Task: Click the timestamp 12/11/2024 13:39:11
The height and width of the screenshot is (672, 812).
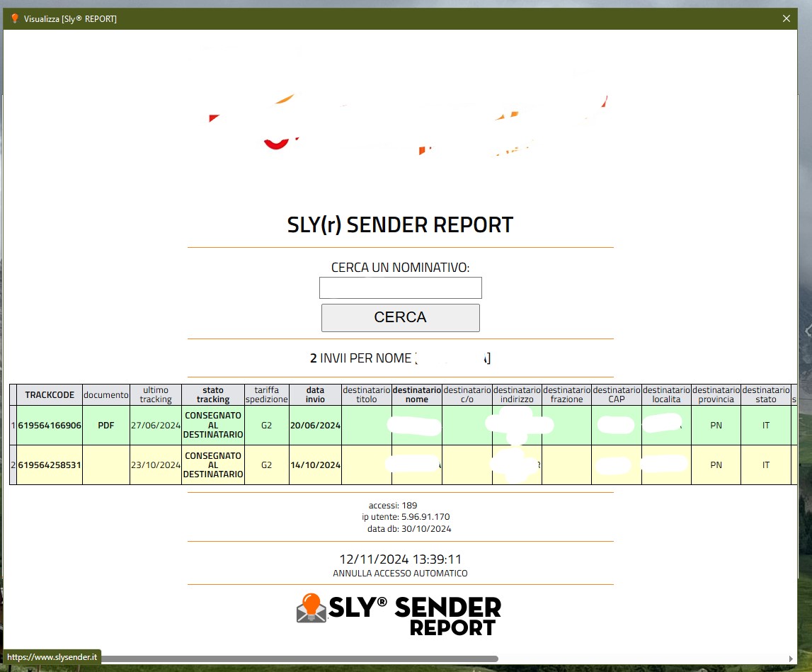Action: [x=400, y=559]
